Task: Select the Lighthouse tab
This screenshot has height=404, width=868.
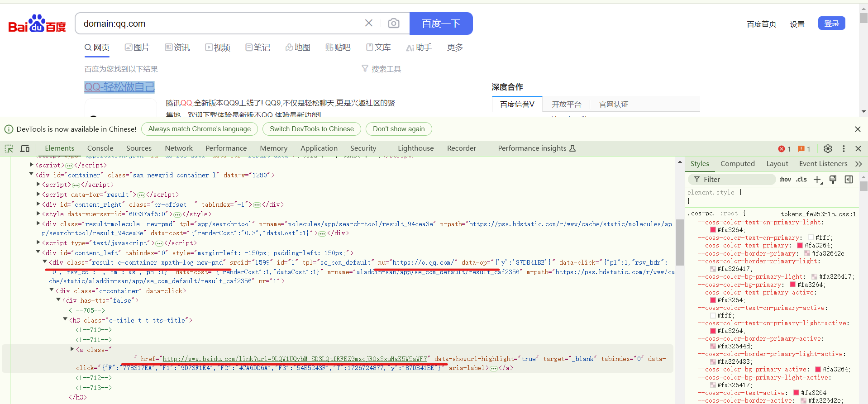Action: [416, 148]
